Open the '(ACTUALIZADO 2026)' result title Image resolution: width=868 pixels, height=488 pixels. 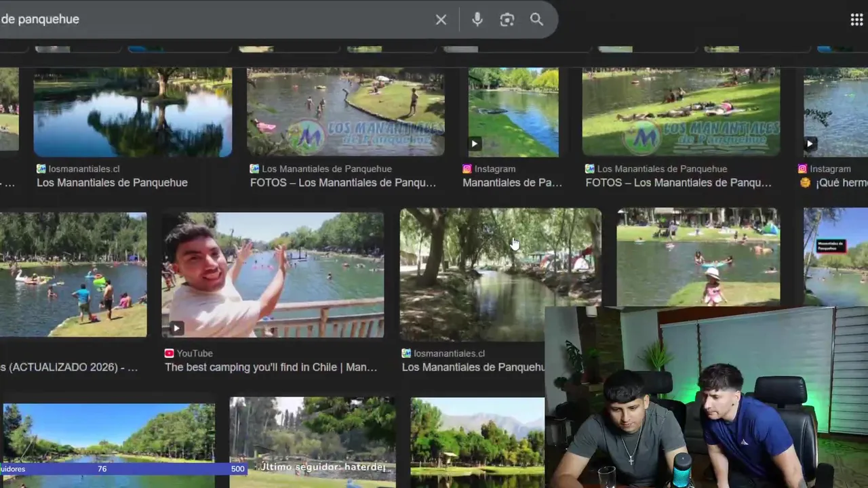[x=69, y=367]
